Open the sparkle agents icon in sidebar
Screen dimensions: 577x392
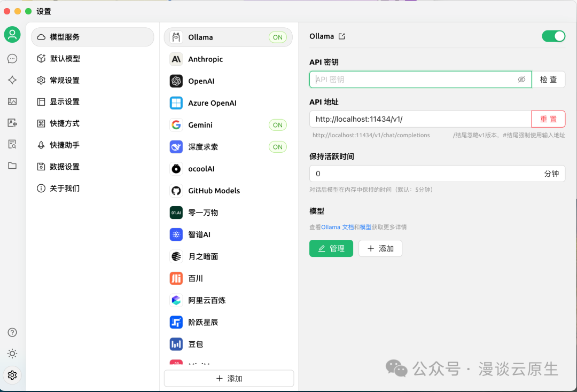[x=12, y=80]
